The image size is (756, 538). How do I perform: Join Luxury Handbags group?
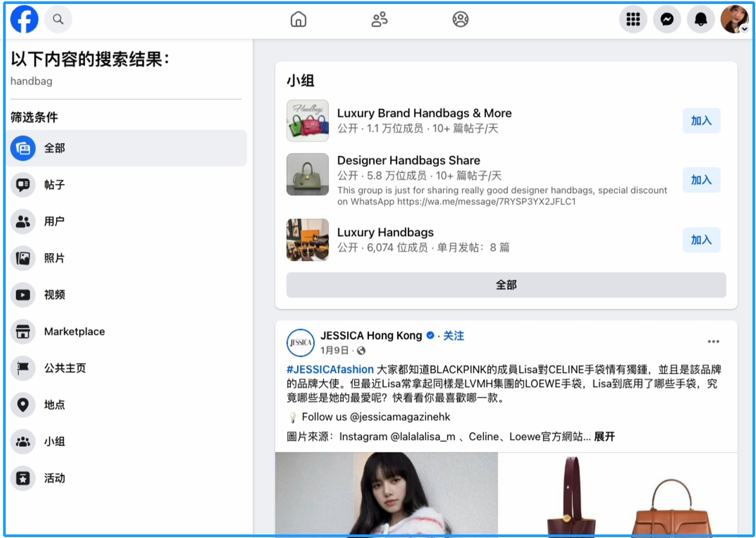pos(701,240)
